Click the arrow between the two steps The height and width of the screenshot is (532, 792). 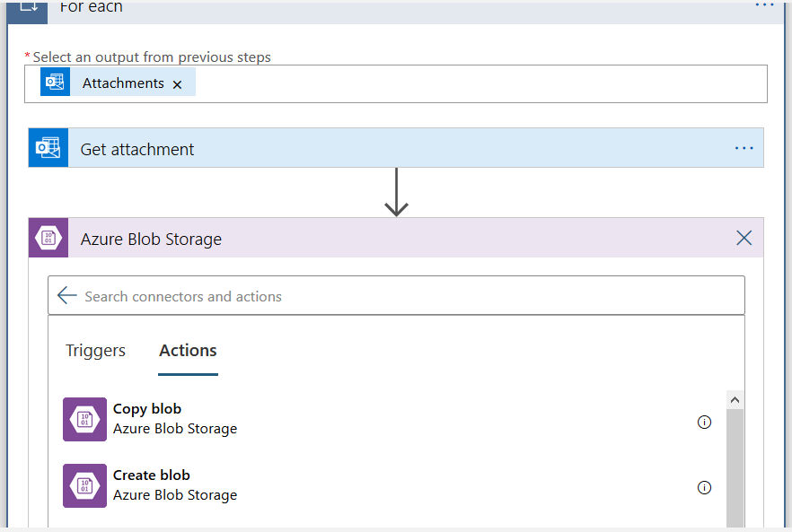396,194
